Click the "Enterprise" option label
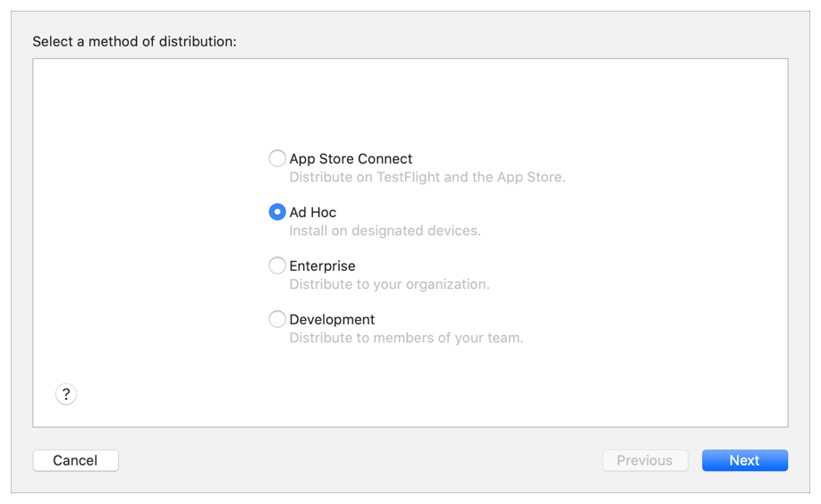 pos(322,266)
